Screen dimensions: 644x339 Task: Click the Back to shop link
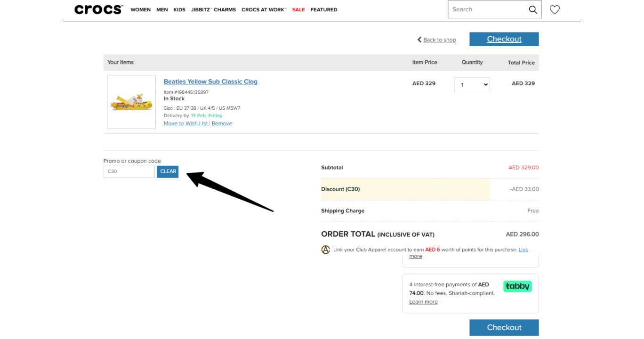[x=439, y=40]
